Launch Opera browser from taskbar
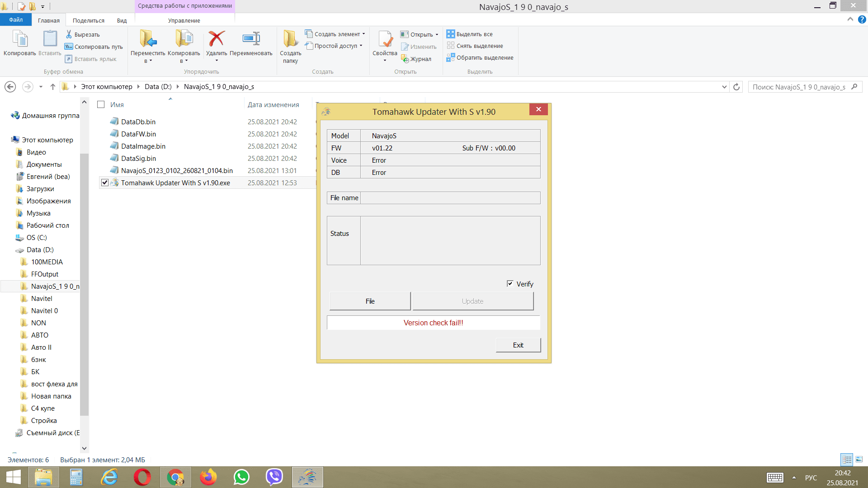 (x=142, y=477)
